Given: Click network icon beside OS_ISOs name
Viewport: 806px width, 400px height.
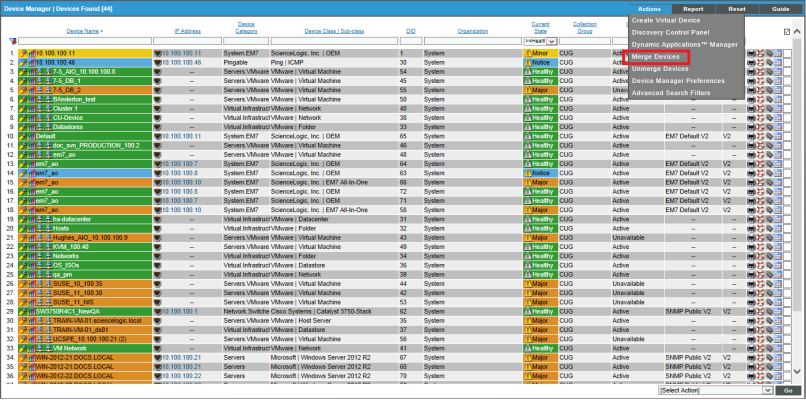Looking at the screenshot, I should 38,266.
